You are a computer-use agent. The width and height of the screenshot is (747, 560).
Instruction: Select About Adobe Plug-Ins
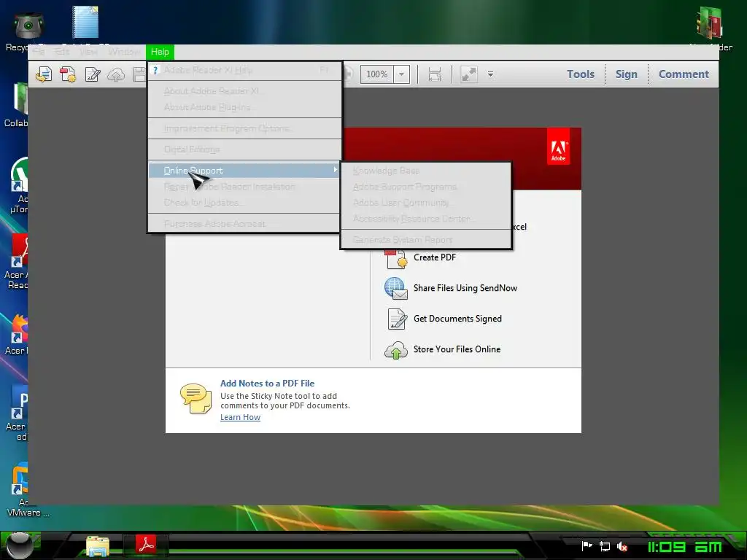(x=245, y=107)
